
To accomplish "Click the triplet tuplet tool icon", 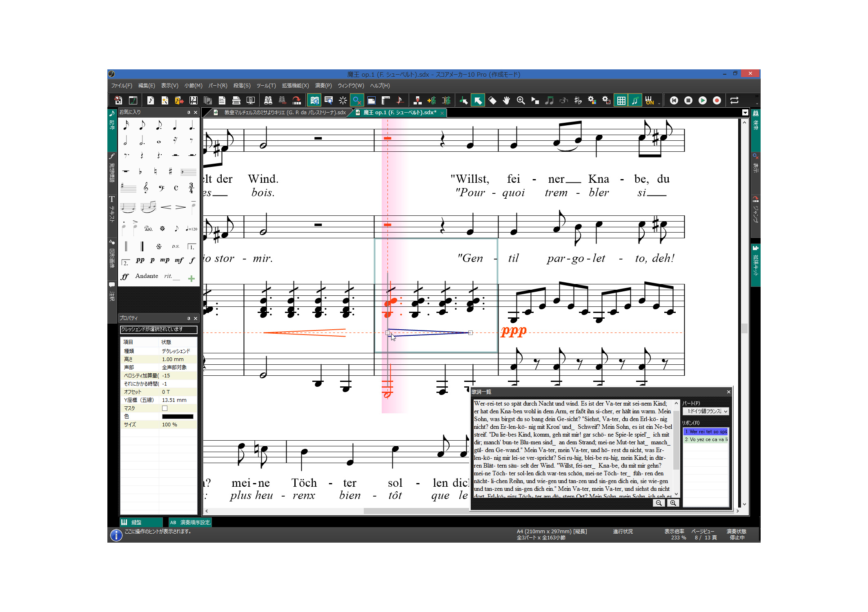I will [x=563, y=100].
